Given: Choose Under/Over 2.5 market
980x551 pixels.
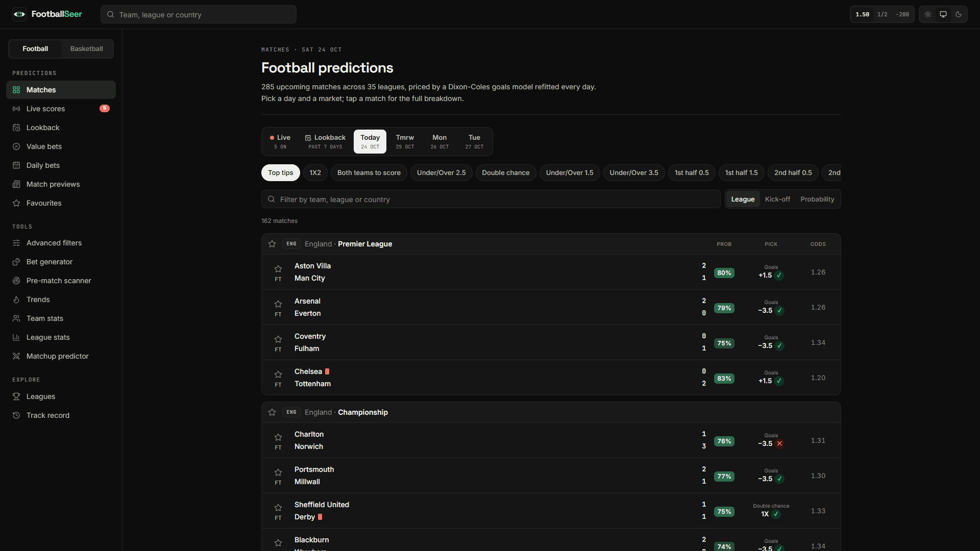Looking at the screenshot, I should (x=442, y=173).
